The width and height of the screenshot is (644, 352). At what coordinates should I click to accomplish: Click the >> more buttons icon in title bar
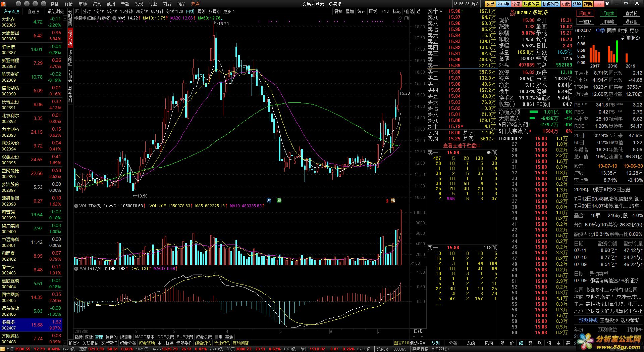[x=599, y=4]
